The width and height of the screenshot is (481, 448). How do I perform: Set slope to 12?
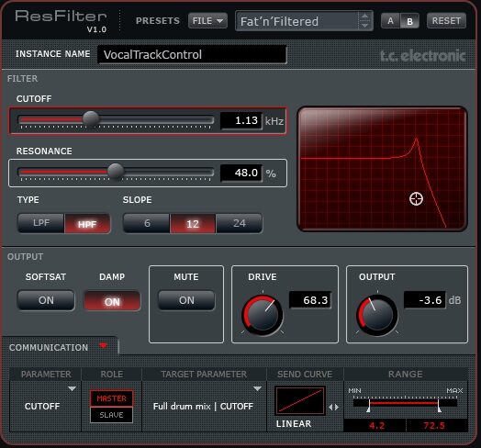[193, 224]
